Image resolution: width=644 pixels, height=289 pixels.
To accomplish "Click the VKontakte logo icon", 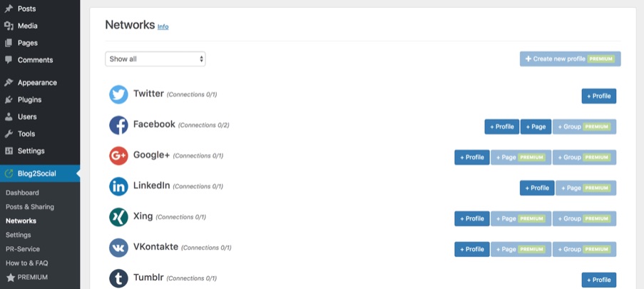I will tap(118, 248).
